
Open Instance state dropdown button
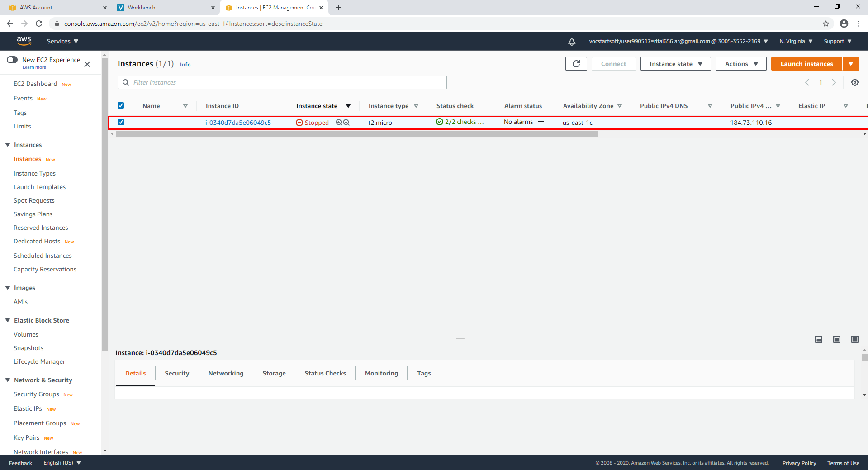coord(675,64)
